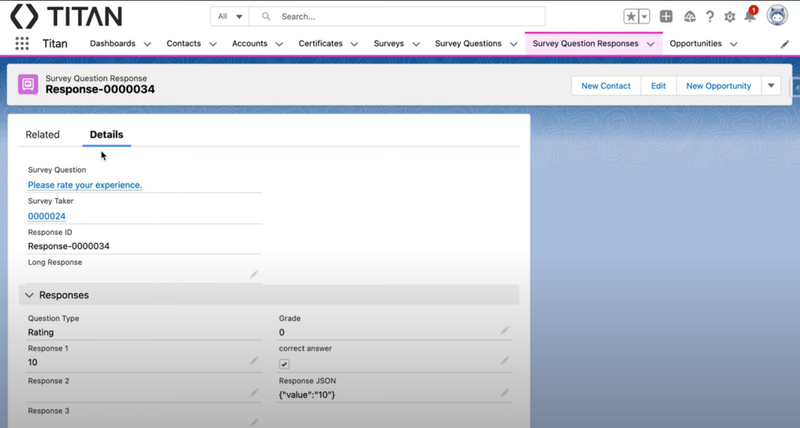Viewport: 800px width, 428px height.
Task: Expand the Dashboards tab chevron
Action: 147,44
